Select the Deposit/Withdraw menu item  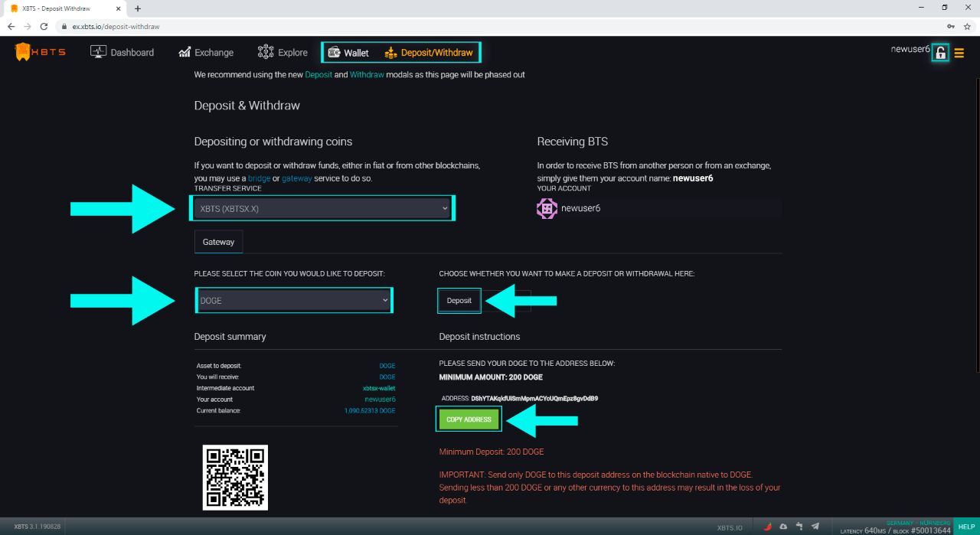pos(429,53)
